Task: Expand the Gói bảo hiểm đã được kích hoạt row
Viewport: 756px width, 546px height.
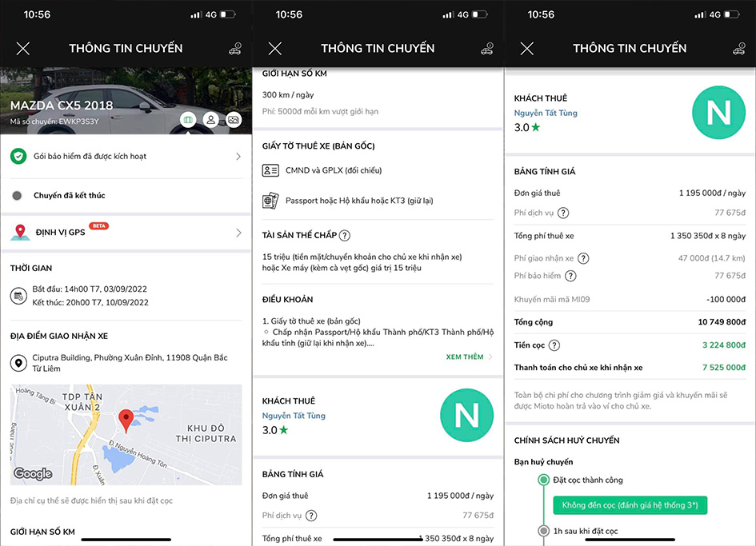Action: coord(126,156)
